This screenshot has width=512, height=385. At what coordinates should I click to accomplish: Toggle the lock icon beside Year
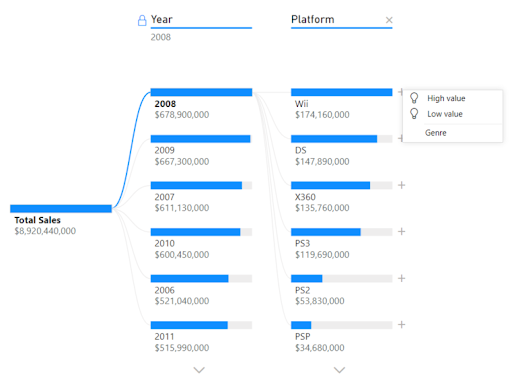click(x=142, y=20)
